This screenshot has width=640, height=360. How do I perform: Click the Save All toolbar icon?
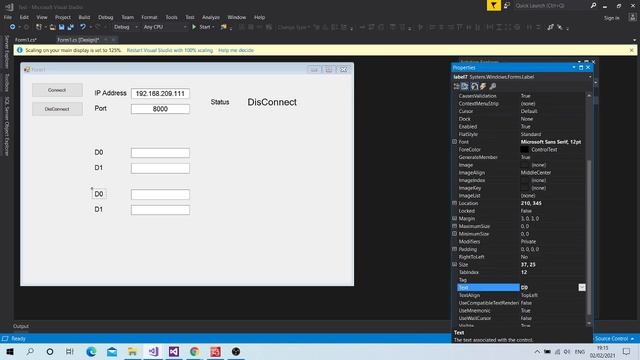coord(71,27)
